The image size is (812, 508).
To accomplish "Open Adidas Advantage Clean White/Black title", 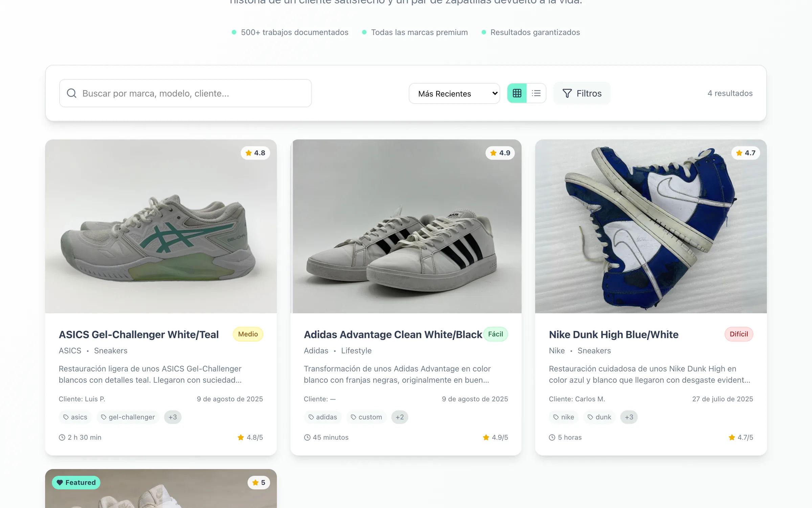I will (x=393, y=334).
